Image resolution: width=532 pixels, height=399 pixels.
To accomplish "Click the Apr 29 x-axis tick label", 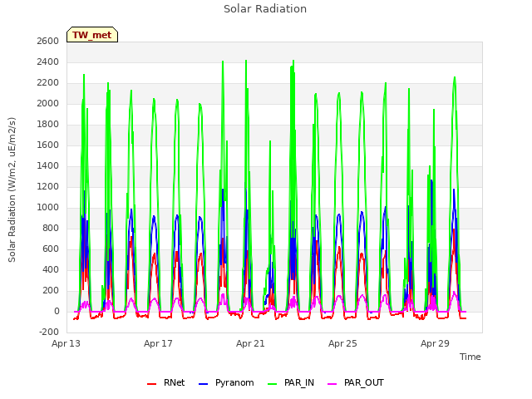I will (x=435, y=343).
